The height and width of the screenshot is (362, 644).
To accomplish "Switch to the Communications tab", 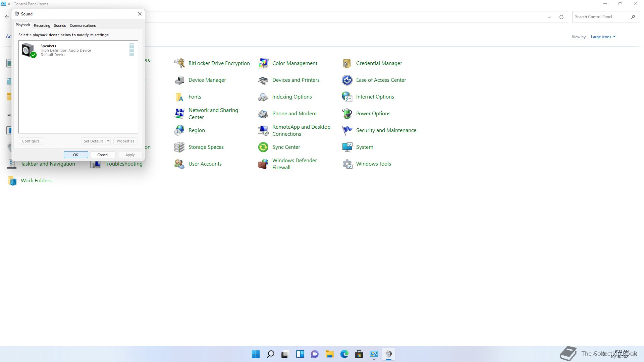I will pos(83,25).
